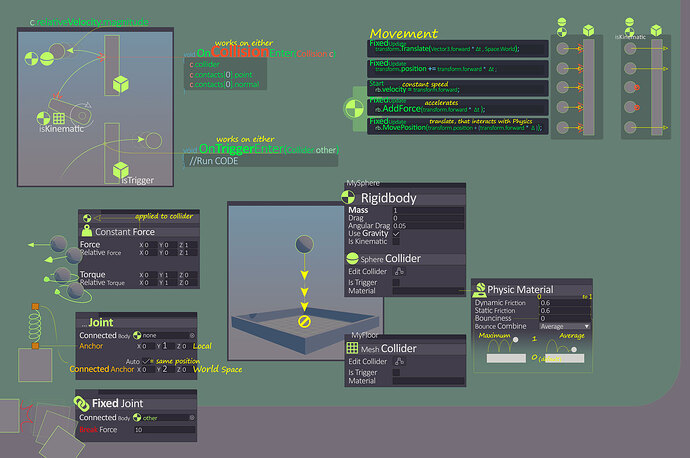Screen dimensions: 690x458
Task: Click the Fixed Joint chain-link icon
Action: coord(81,403)
